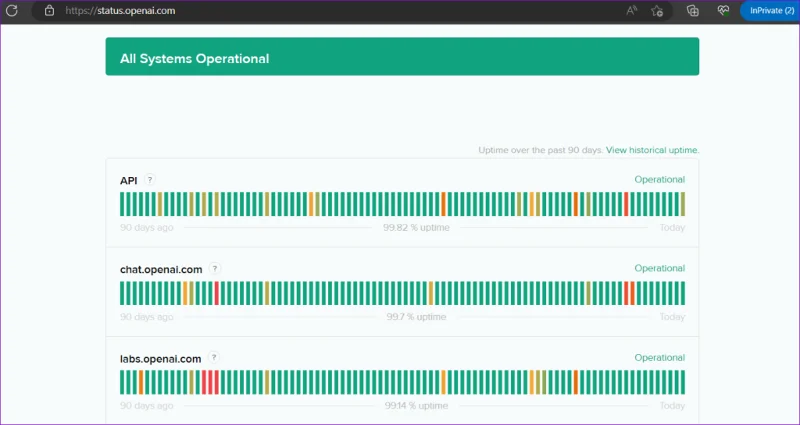Click the 99.7 % uptime value
The width and height of the screenshot is (800, 425).
[x=416, y=317]
